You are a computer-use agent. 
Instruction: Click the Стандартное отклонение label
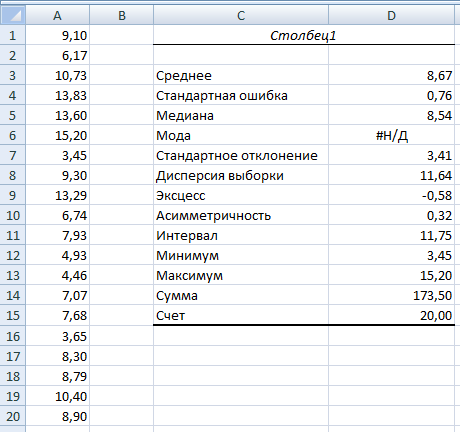(x=241, y=155)
